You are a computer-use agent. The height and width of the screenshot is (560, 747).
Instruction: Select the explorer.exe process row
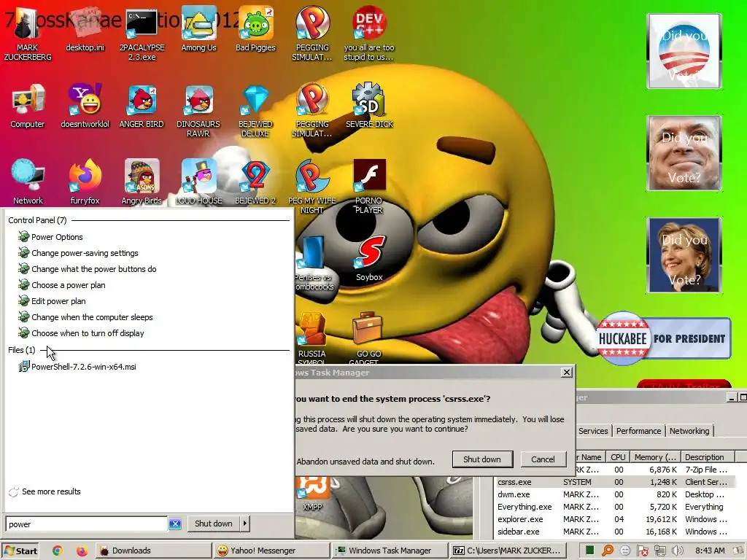click(614, 519)
